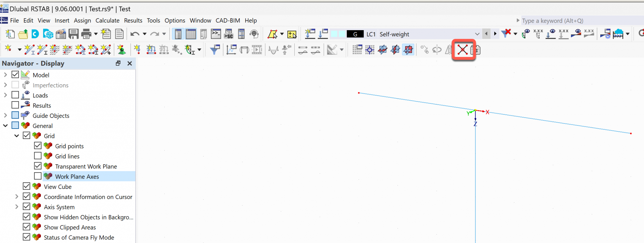The image size is (644, 243).
Task: Print the current view
Action: tap(86, 34)
